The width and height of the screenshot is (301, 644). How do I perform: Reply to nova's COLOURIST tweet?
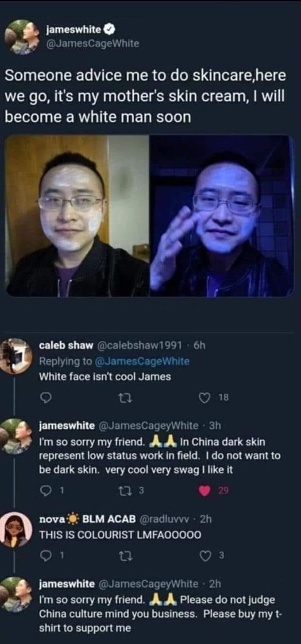pyautogui.click(x=45, y=556)
